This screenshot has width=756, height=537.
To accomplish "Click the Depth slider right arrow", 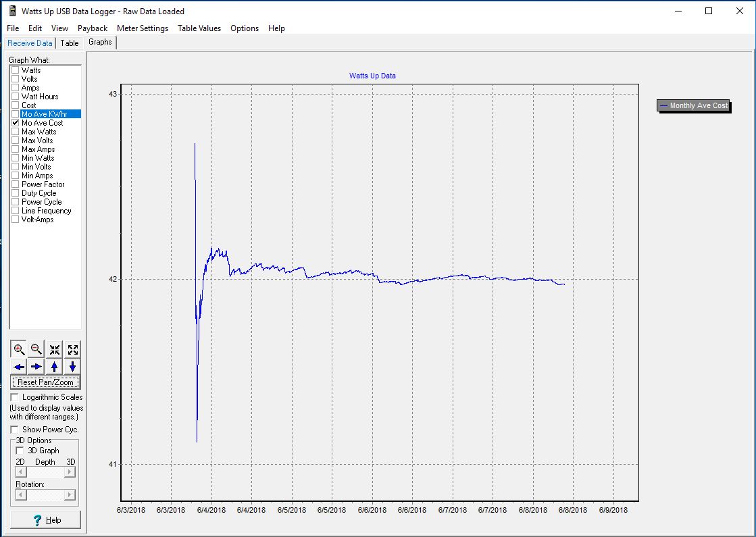I will click(70, 472).
